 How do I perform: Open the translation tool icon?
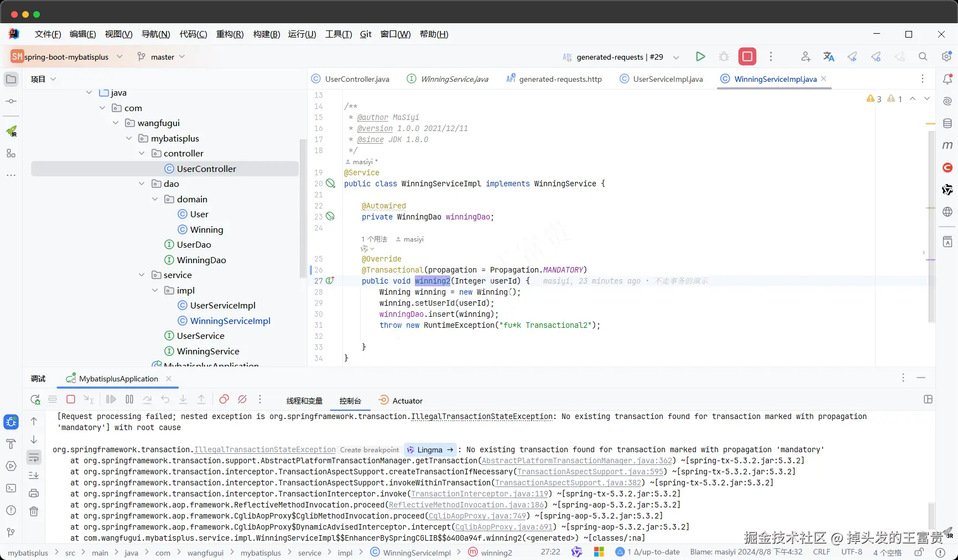click(x=829, y=56)
